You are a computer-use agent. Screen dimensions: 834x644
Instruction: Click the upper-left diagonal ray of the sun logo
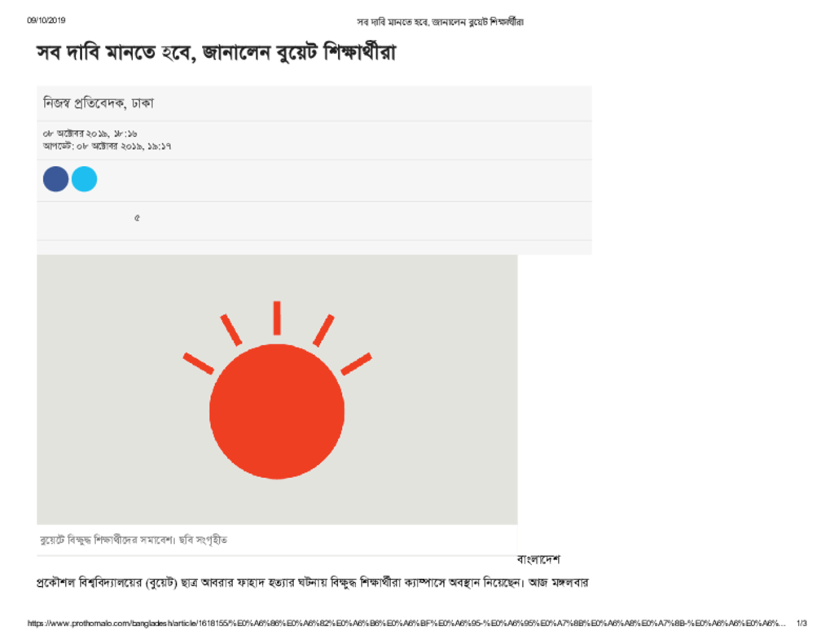(230, 330)
